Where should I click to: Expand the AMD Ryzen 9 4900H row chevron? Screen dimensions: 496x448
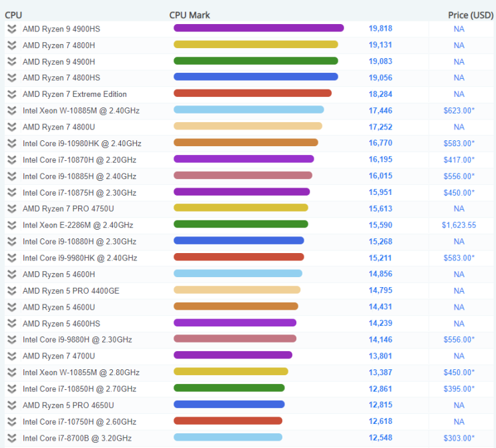point(12,61)
